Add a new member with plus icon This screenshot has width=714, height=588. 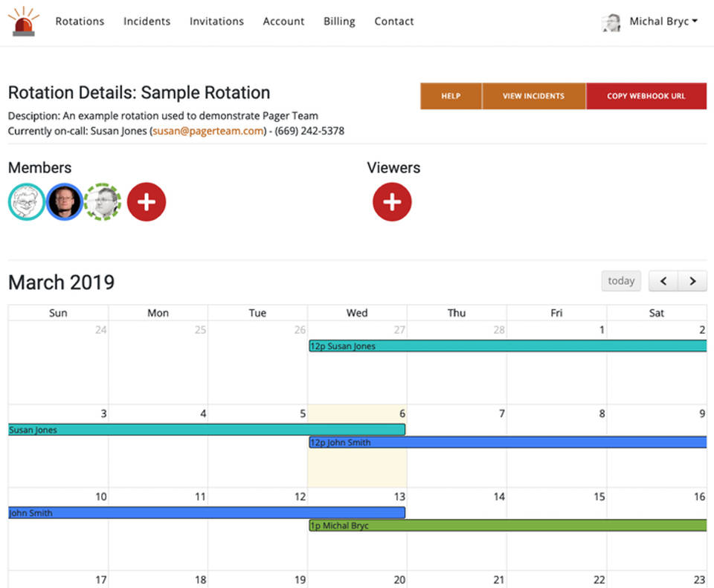click(x=147, y=202)
